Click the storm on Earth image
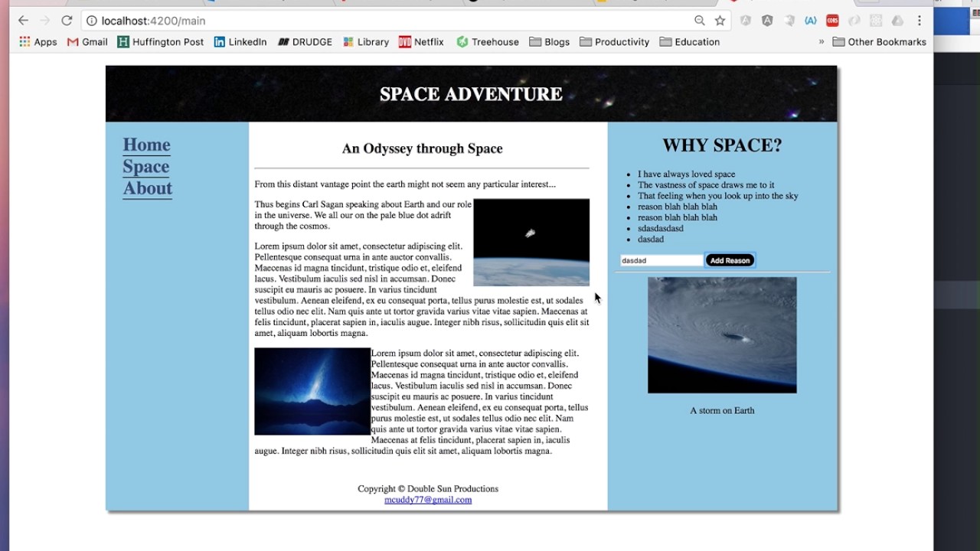Image resolution: width=980 pixels, height=551 pixels. click(722, 335)
